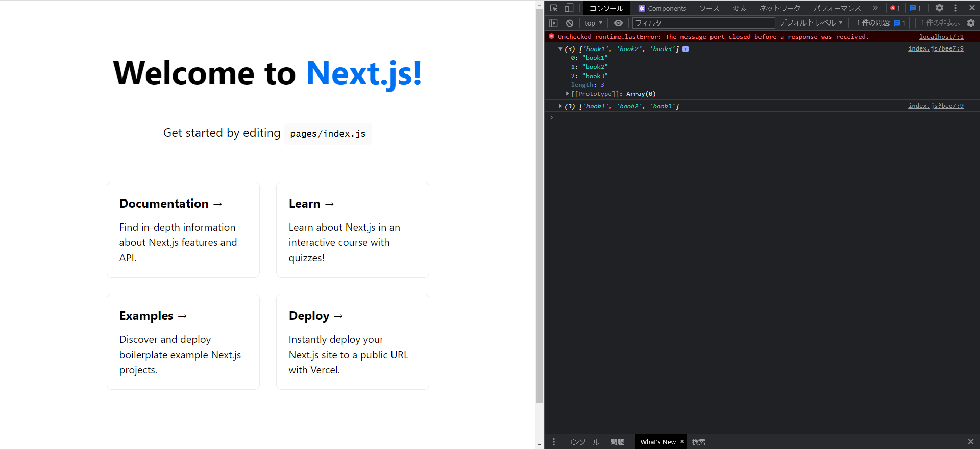Click the red error count badge
Screen dimensions: 980x450
click(895, 8)
